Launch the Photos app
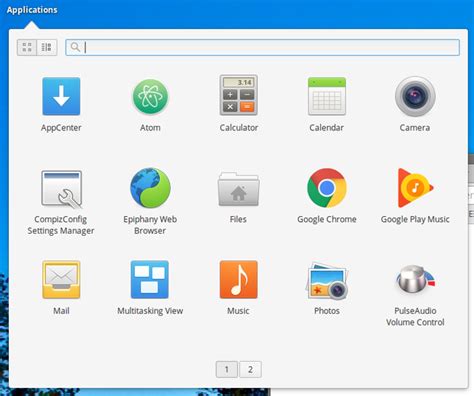This screenshot has height=396, width=474. (327, 281)
